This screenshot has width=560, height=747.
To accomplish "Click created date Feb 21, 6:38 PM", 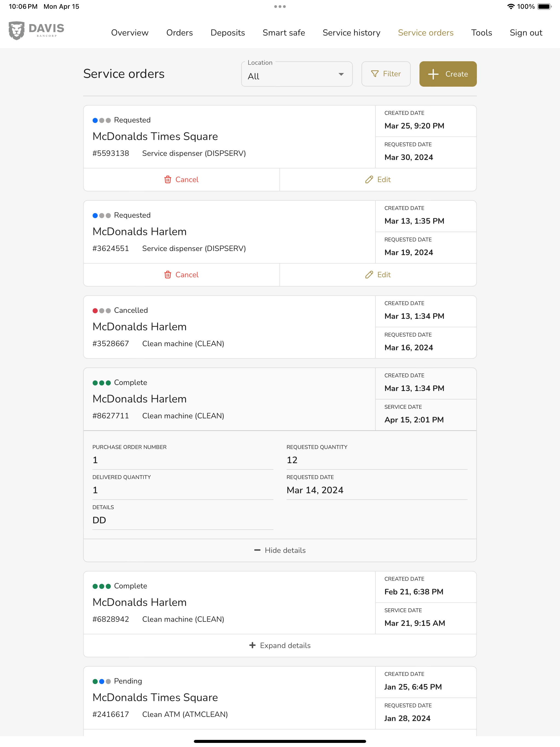I will point(414,592).
